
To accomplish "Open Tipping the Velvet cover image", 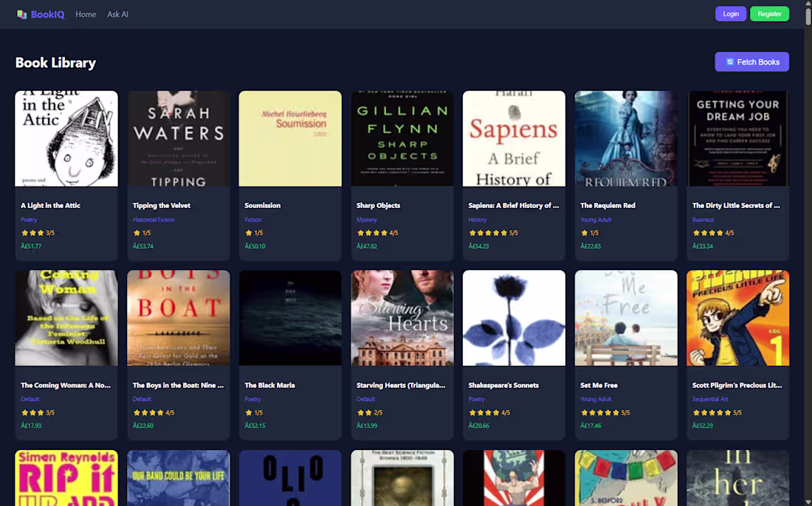I will [179, 139].
